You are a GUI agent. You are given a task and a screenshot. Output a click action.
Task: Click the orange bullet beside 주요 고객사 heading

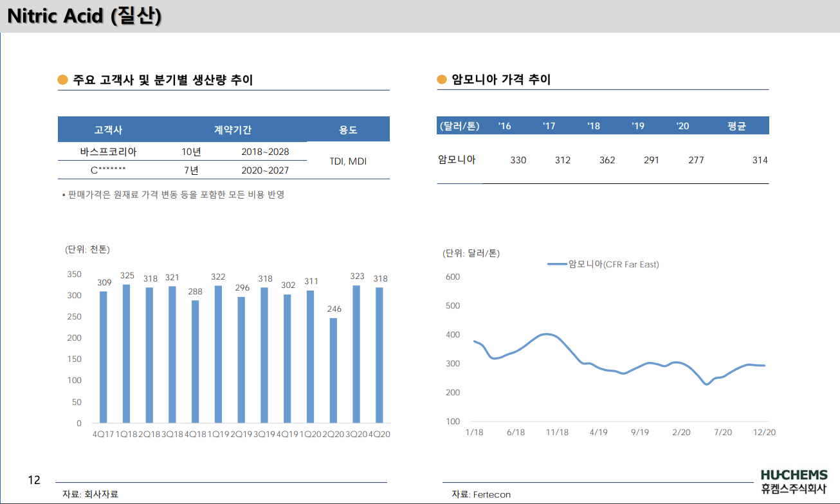[63, 80]
